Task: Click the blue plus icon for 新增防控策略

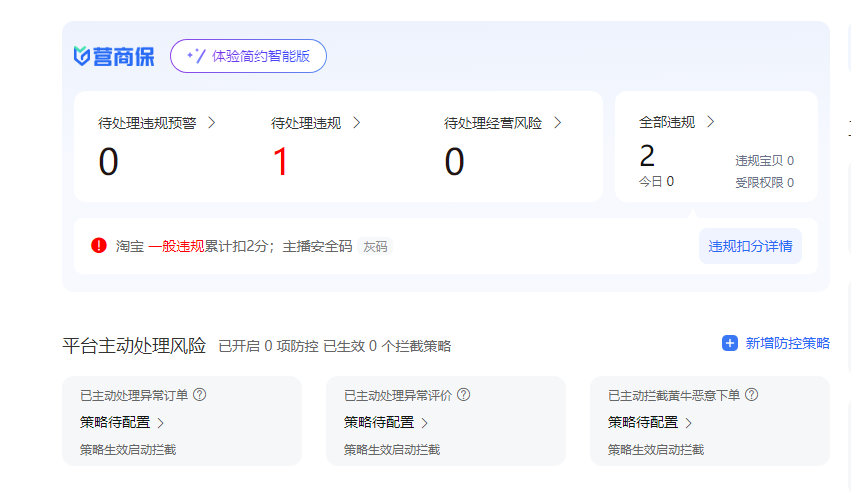Action: [730, 343]
